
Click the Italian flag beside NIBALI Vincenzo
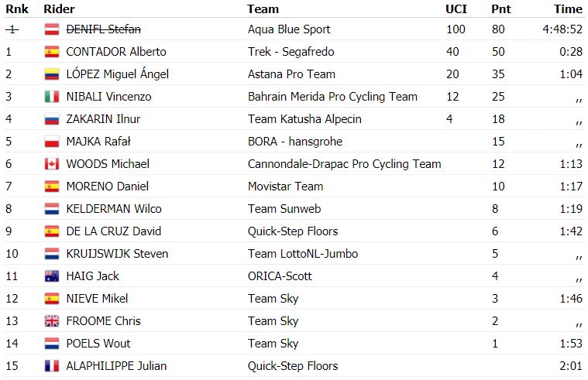point(52,97)
